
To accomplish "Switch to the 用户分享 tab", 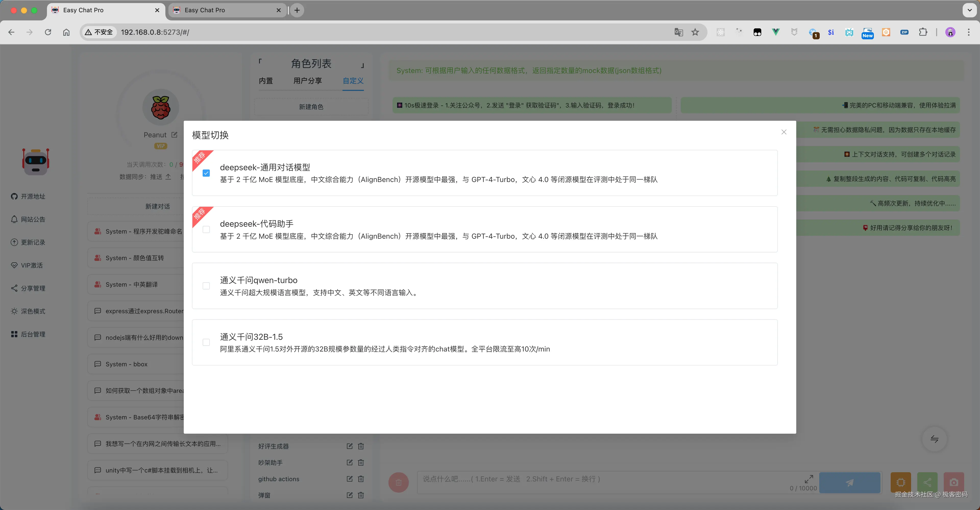I will [x=307, y=80].
